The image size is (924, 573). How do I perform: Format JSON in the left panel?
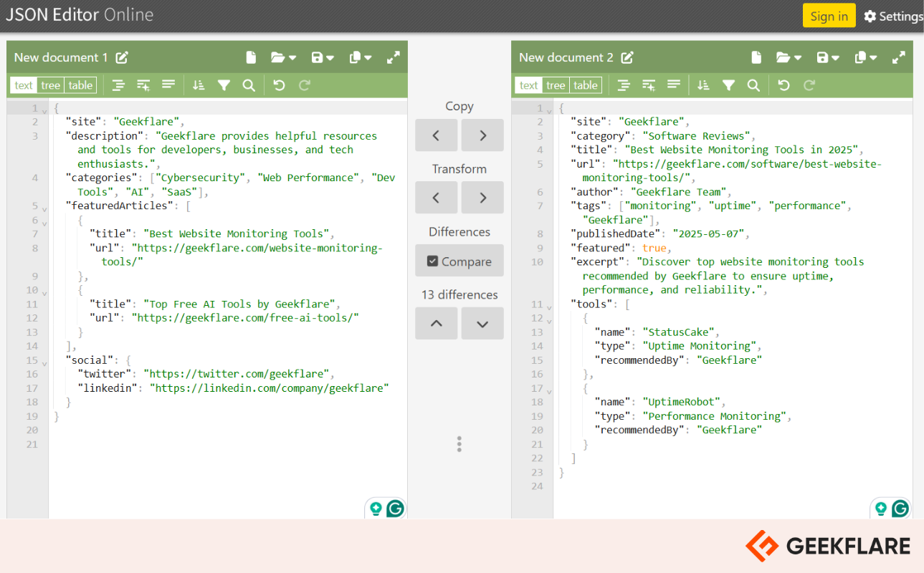click(x=118, y=85)
